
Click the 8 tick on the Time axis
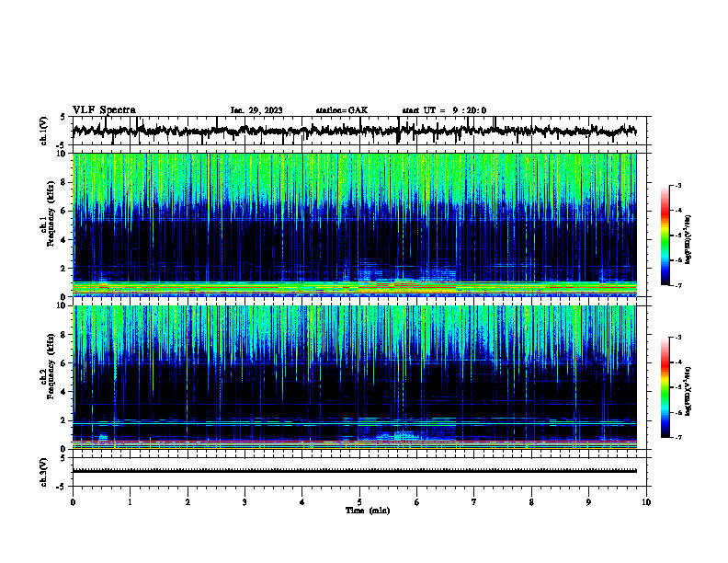click(x=531, y=502)
